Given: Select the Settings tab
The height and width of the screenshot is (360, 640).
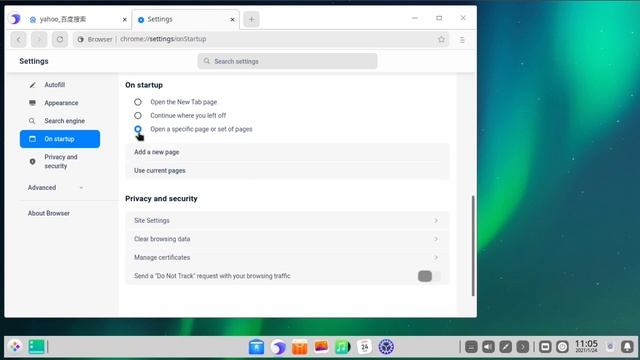Looking at the screenshot, I should pos(186,19).
